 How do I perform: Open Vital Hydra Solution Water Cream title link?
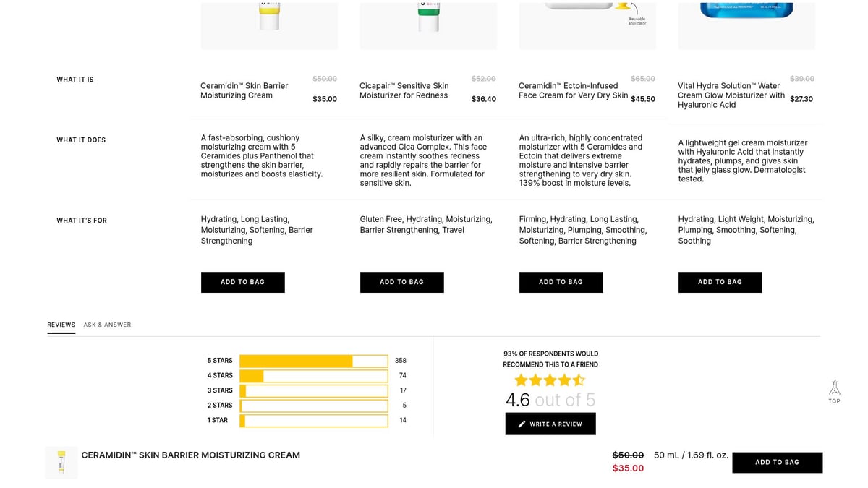[731, 95]
